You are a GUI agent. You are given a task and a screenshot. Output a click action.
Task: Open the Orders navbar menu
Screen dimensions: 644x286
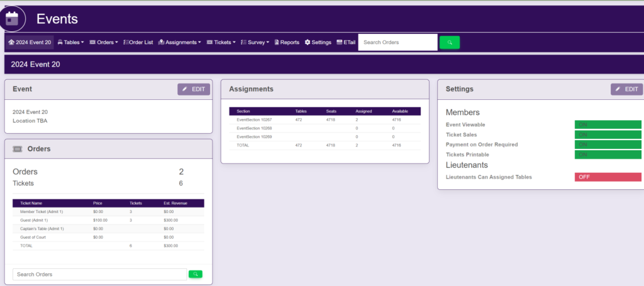104,43
